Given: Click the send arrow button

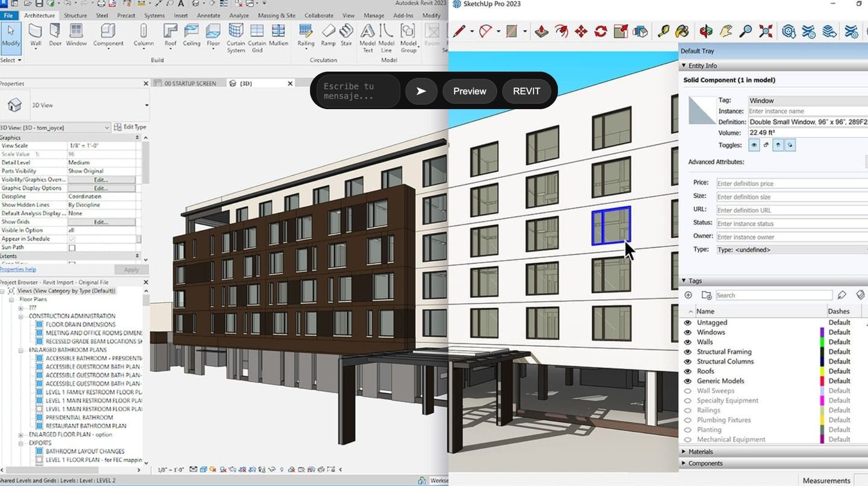Looking at the screenshot, I should click(421, 91).
